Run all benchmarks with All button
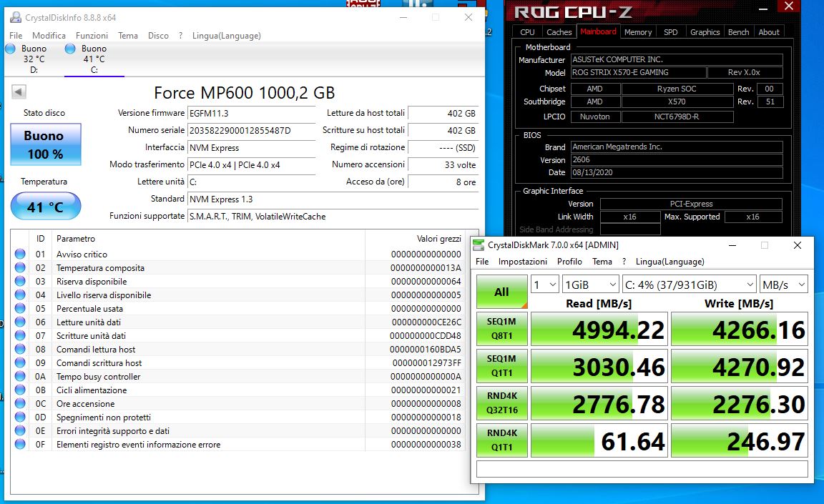 tap(502, 292)
